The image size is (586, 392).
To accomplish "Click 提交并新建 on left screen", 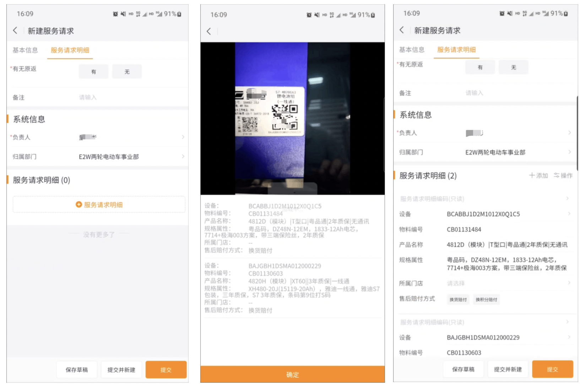I will pyautogui.click(x=121, y=370).
